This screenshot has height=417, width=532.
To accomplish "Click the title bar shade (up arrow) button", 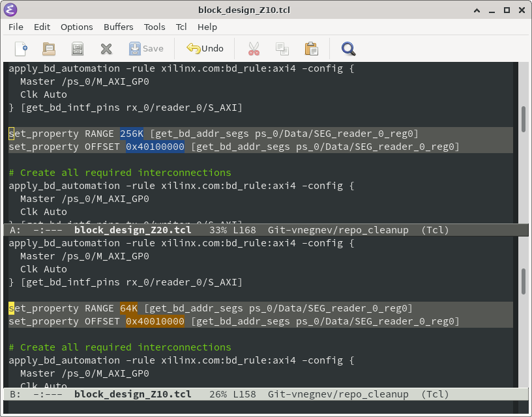I will pyautogui.click(x=477, y=10).
